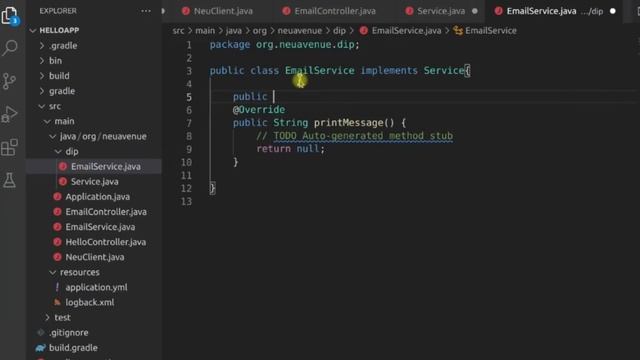The image size is (640, 360).
Task: Open Service.java from the tree
Action: 95,182
